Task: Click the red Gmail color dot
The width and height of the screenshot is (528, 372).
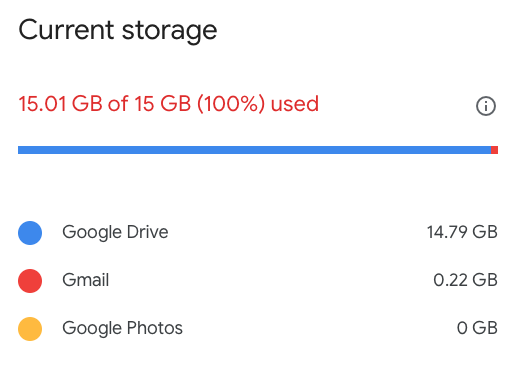Action: click(x=30, y=281)
